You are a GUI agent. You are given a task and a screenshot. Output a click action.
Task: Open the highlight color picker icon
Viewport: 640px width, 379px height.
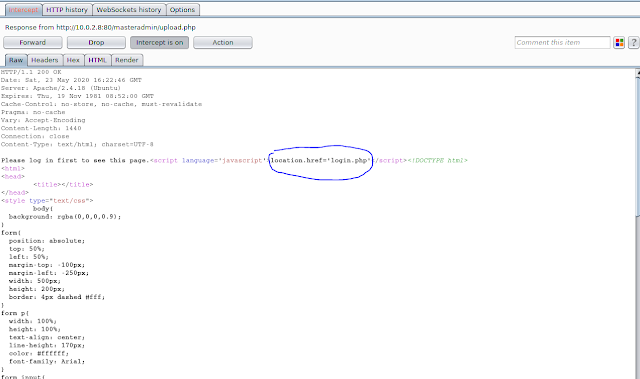619,42
